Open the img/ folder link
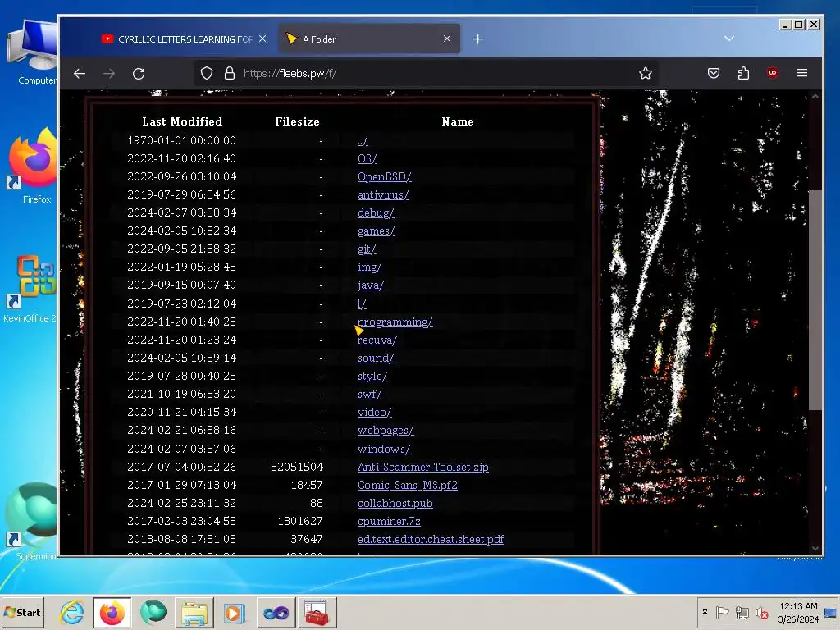Screen dimensions: 840x630 point(370,267)
